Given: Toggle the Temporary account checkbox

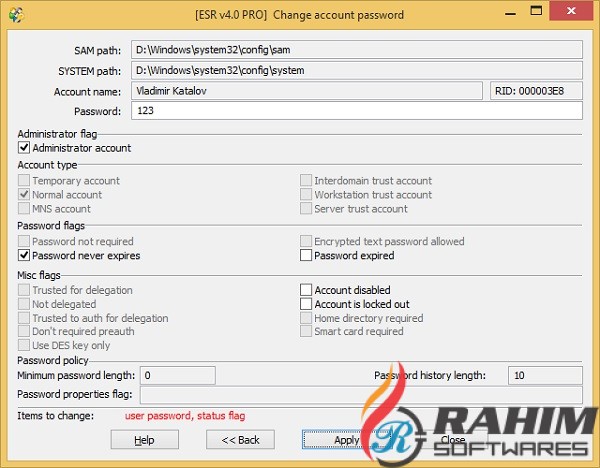Looking at the screenshot, I should [24, 180].
